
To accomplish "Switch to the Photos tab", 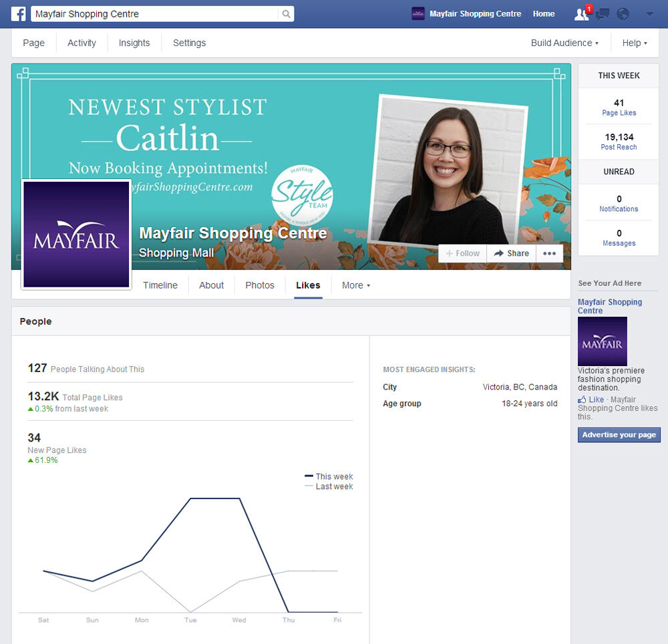I will tap(260, 285).
